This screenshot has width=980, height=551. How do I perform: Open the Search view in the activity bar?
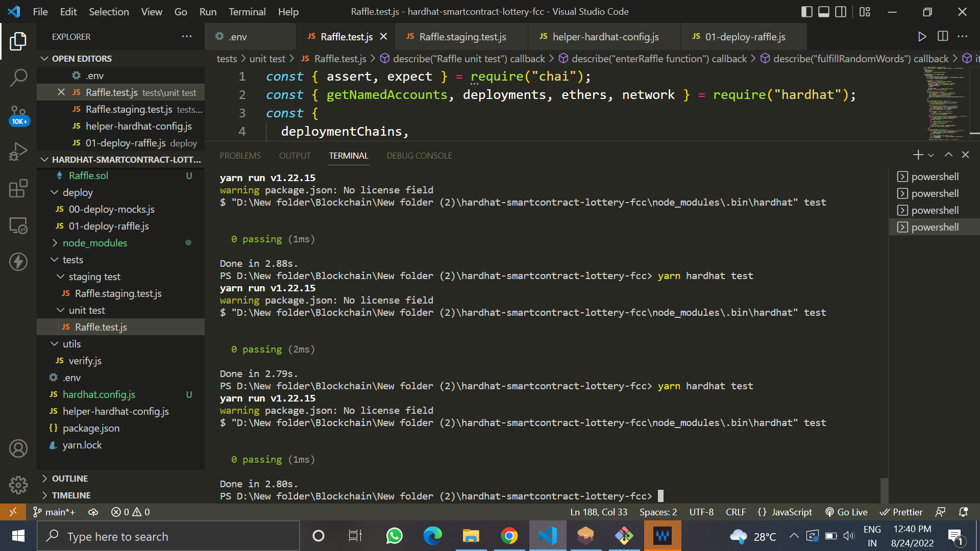(18, 78)
